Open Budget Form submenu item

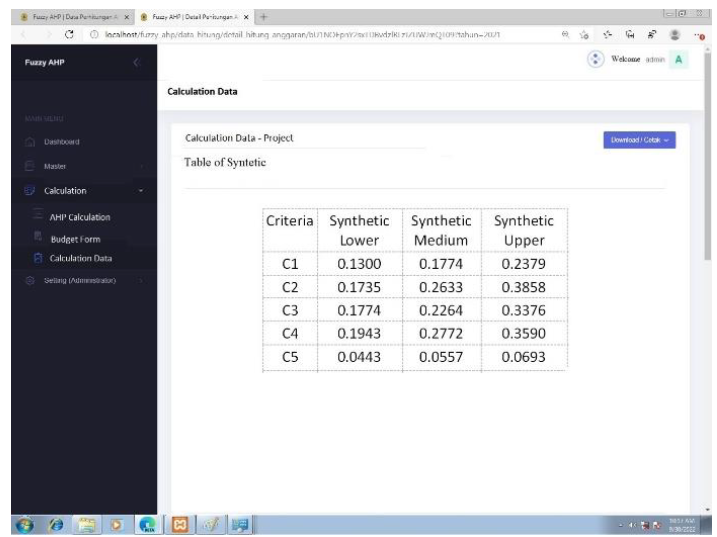[x=75, y=239]
